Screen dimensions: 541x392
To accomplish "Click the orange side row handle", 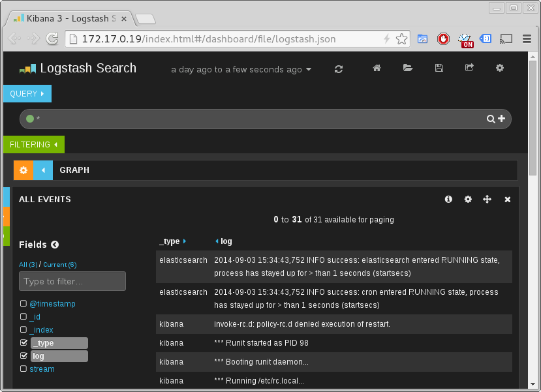I will (x=7, y=217).
